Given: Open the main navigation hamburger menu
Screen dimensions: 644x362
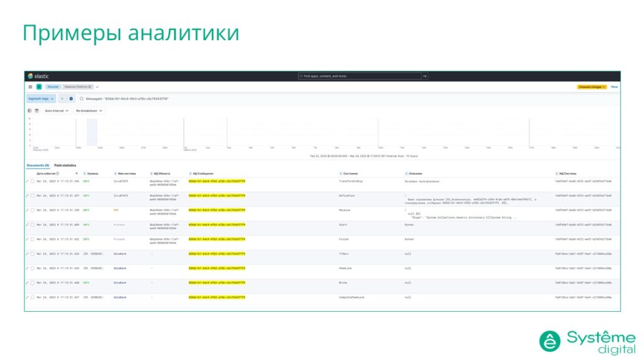Looking at the screenshot, I should pos(30,87).
